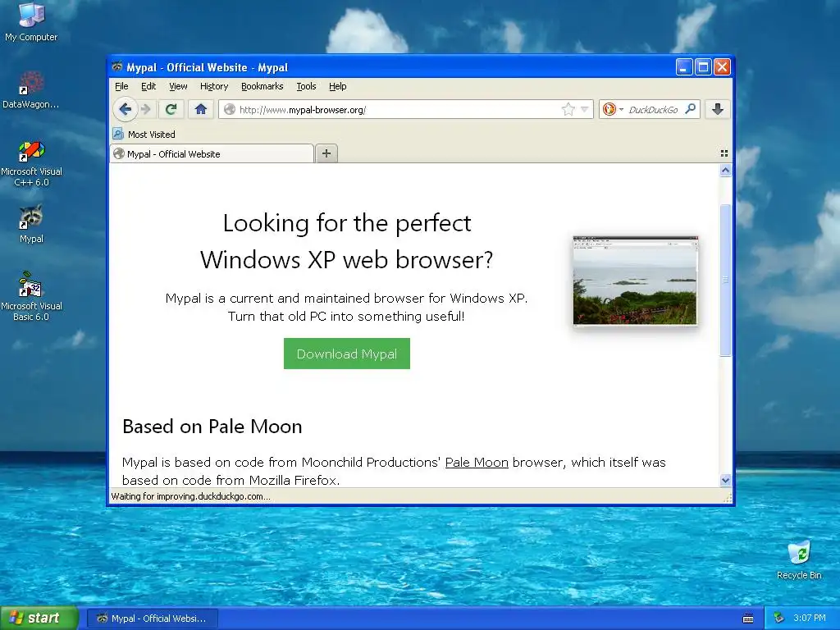Viewport: 840px width, 630px height.
Task: Click the 'Based on Pale Moon' heading
Action: [212, 427]
